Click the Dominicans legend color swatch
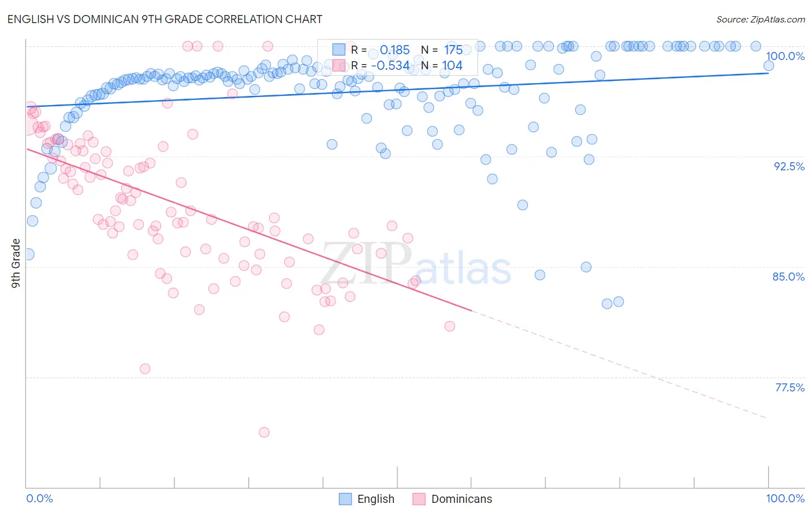Viewport: 812px width, 515px height. click(419, 499)
